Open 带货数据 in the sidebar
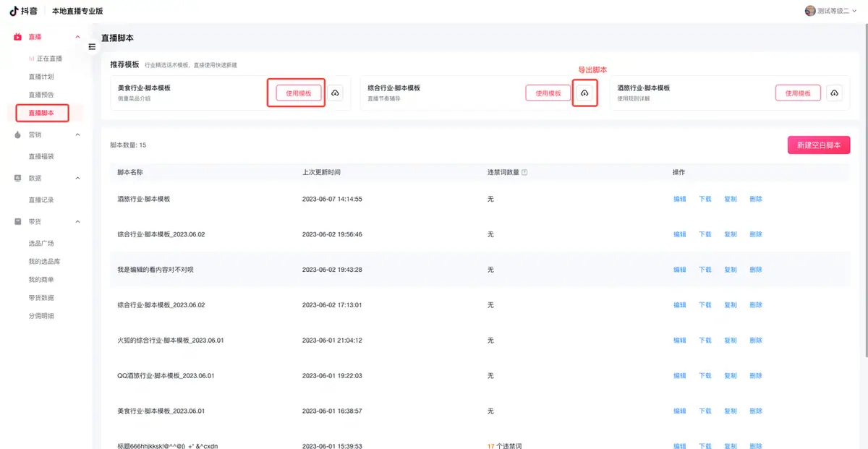This screenshot has height=449, width=868. click(41, 297)
